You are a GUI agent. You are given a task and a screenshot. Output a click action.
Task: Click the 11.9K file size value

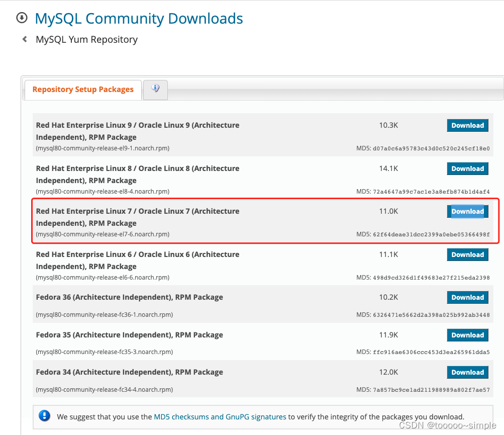coord(388,335)
